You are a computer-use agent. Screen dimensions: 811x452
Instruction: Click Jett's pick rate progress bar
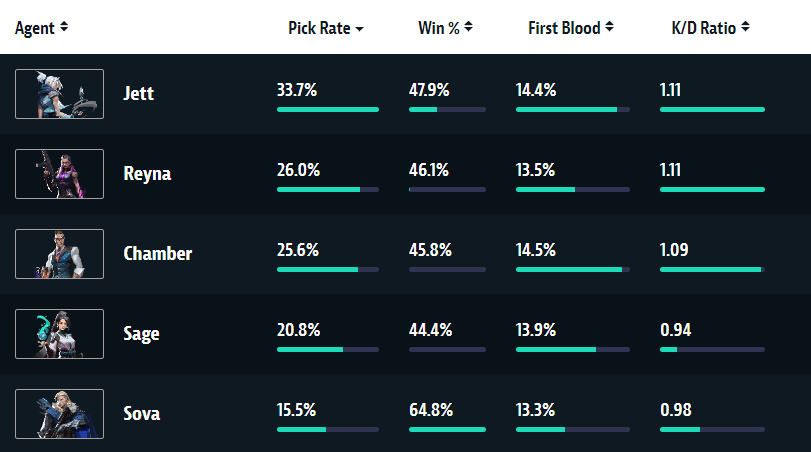tap(328, 110)
